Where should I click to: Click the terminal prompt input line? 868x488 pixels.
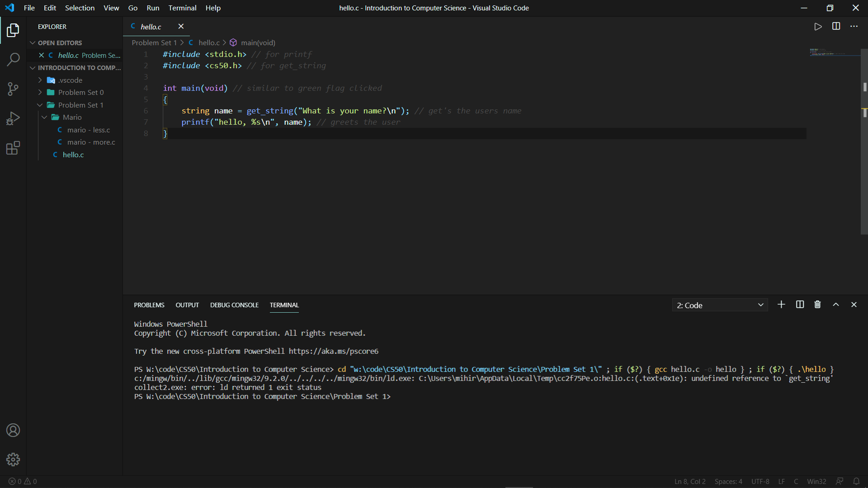click(x=262, y=396)
